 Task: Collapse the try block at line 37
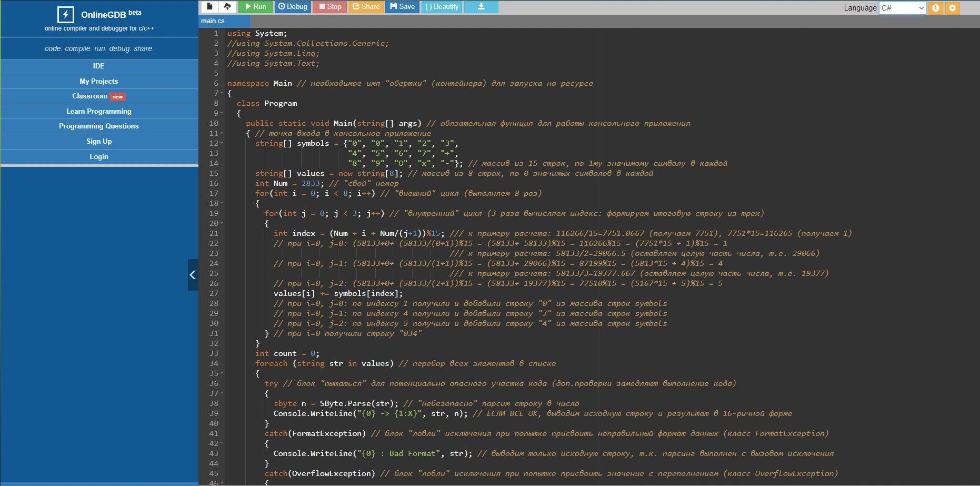point(222,393)
